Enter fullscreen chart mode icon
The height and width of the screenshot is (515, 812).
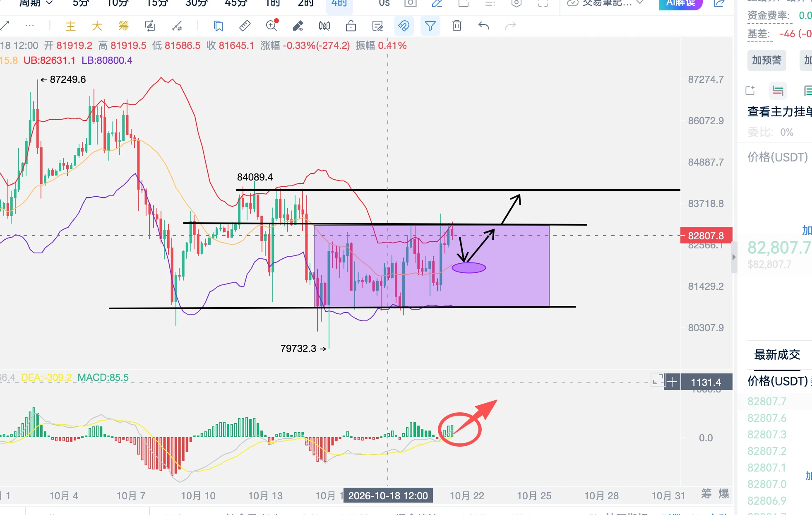tap(543, 3)
